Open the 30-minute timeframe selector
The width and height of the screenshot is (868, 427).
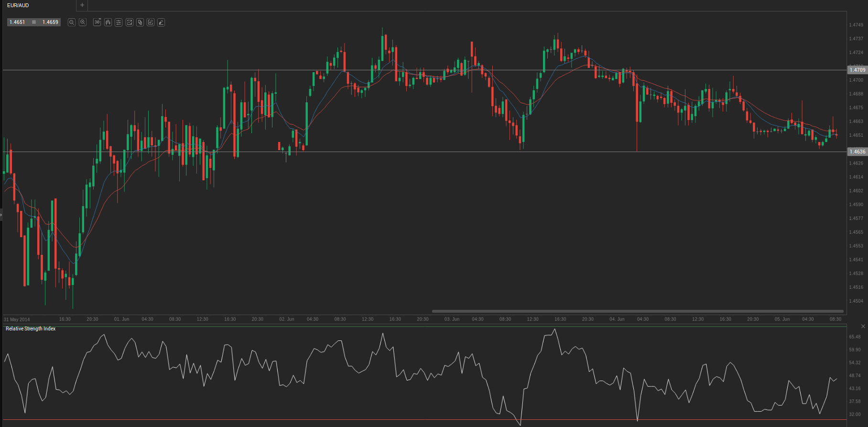point(97,22)
